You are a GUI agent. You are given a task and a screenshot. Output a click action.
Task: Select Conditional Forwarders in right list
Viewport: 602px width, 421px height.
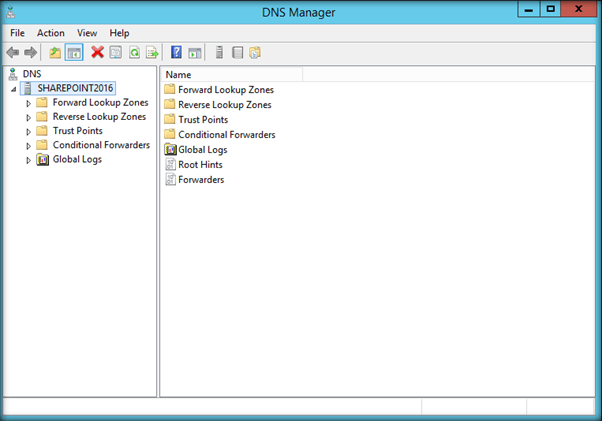[227, 135]
